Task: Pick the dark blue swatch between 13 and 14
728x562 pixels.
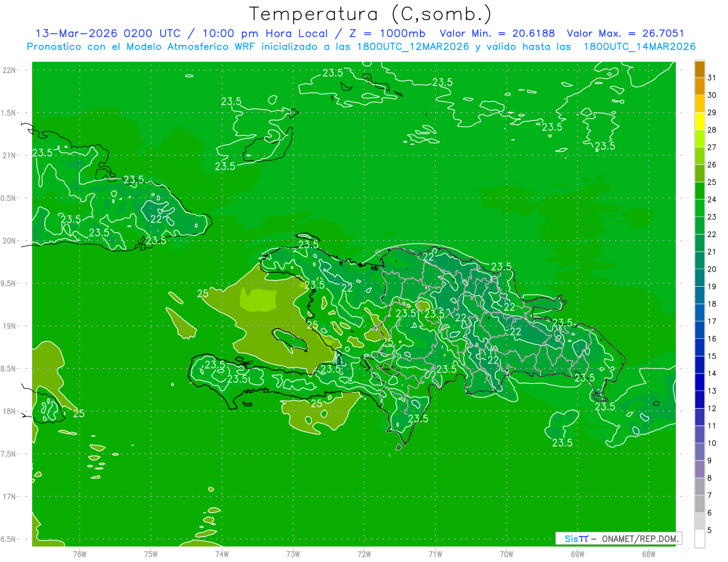Action: (700, 382)
